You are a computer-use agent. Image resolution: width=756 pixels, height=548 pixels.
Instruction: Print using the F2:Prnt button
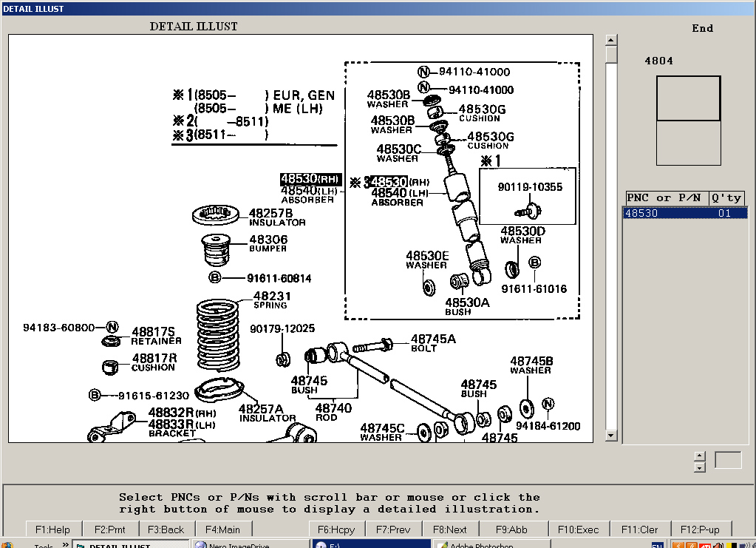click(x=109, y=529)
